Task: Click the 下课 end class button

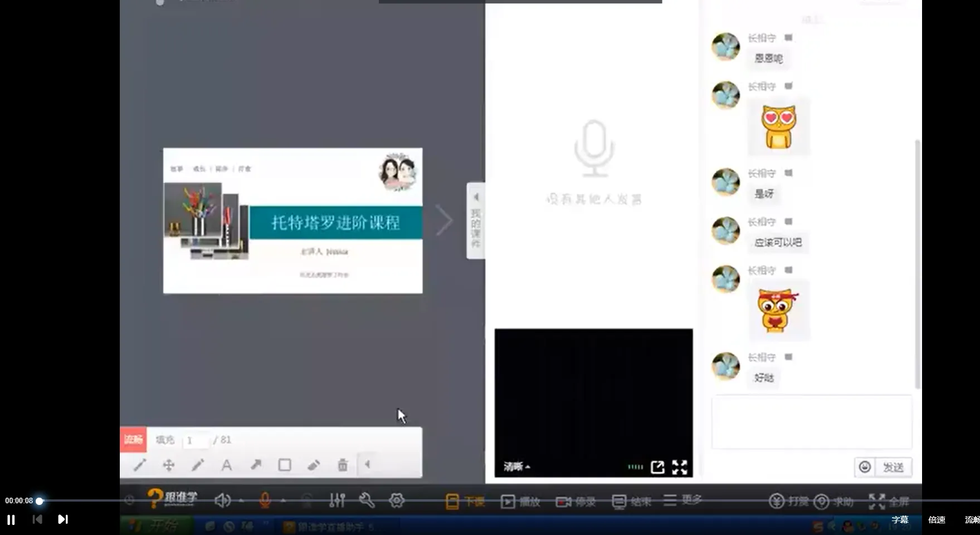Action: [x=465, y=502]
